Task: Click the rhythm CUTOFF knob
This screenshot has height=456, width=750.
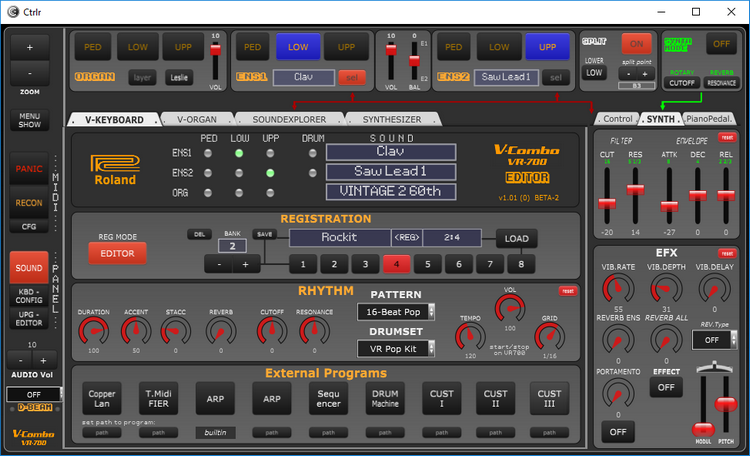Action: pos(272,332)
